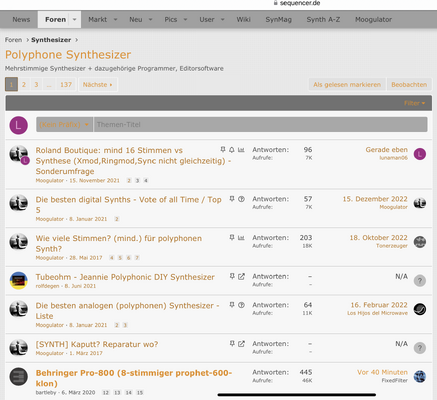Image resolution: width=437 pixels, height=400 pixels.
Task: Click the Als gelesen markieren button
Action: [347, 85]
